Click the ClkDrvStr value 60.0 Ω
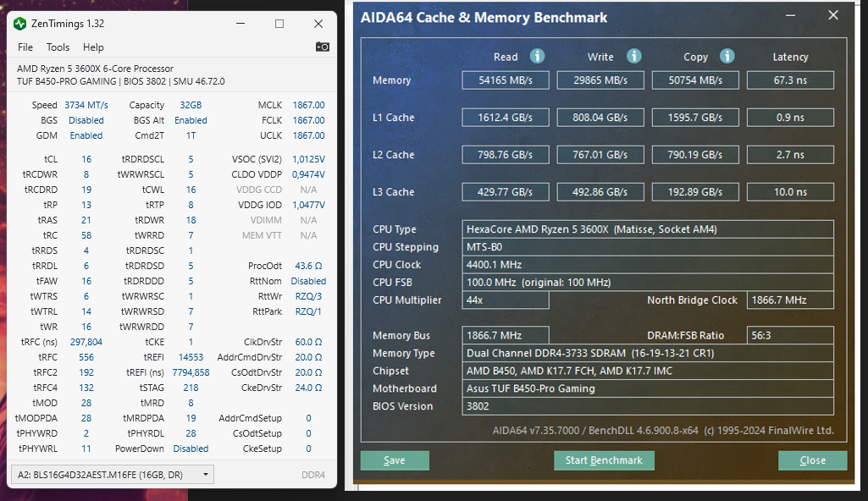This screenshot has width=868, height=501. (x=308, y=342)
